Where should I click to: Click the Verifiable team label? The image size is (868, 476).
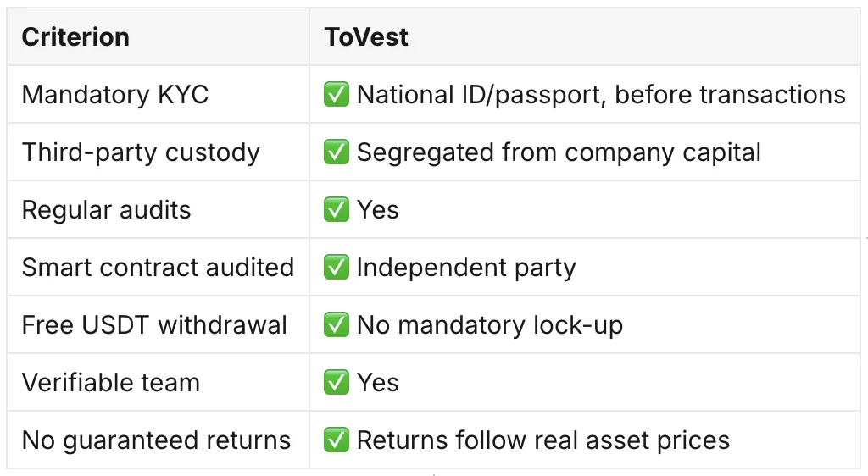(x=111, y=382)
